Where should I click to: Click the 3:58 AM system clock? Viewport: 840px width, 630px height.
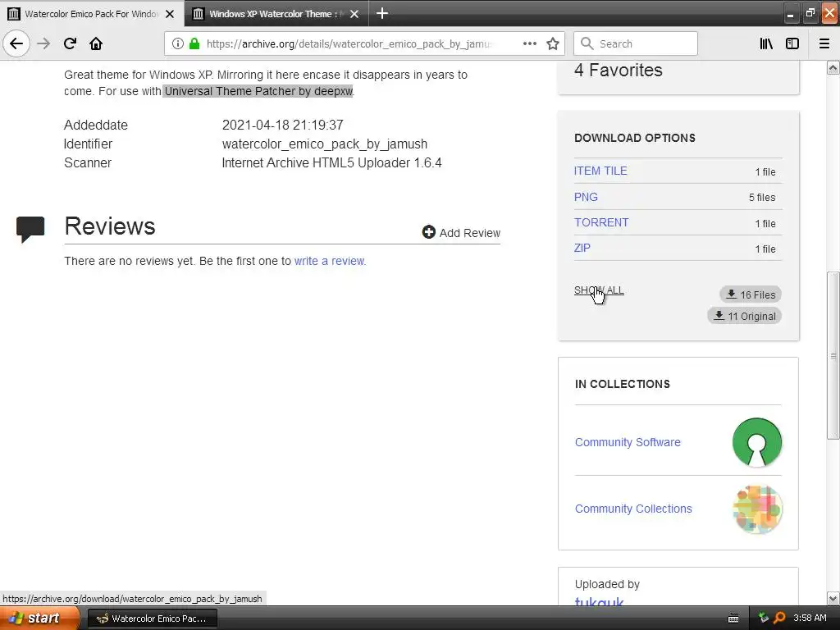point(810,618)
